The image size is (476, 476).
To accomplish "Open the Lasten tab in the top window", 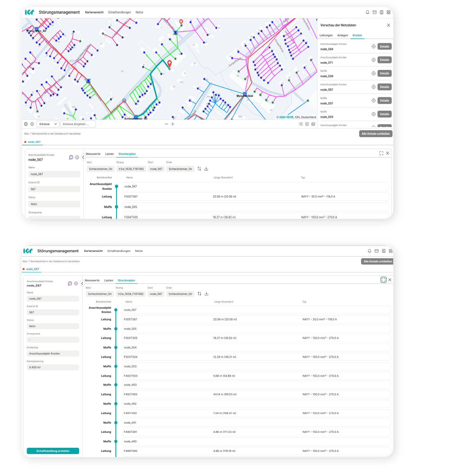I will tap(109, 154).
